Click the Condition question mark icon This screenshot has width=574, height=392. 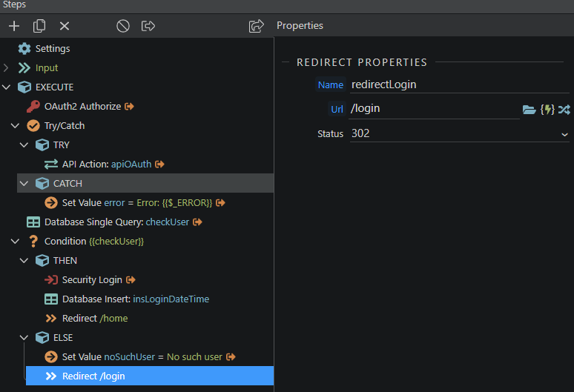click(33, 242)
